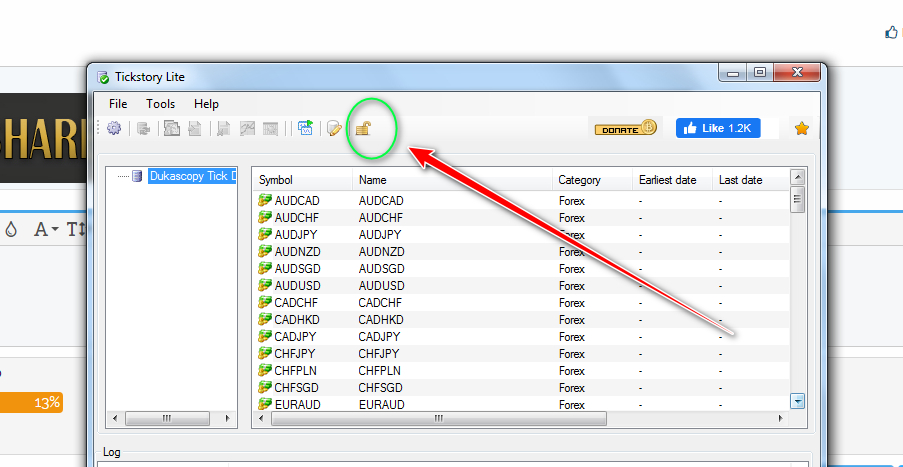
Task: Click the icon beside the AUDCAD symbol
Action: point(265,200)
